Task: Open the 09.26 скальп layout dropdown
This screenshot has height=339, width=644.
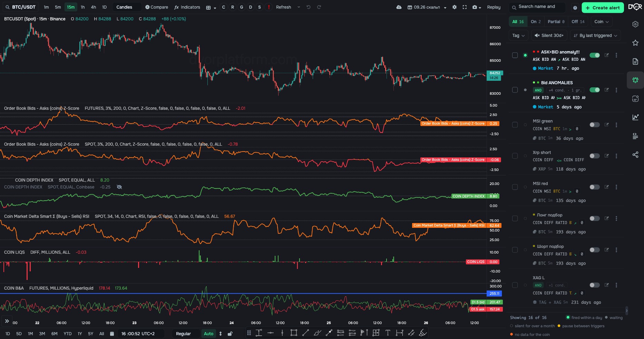Action: click(x=427, y=7)
